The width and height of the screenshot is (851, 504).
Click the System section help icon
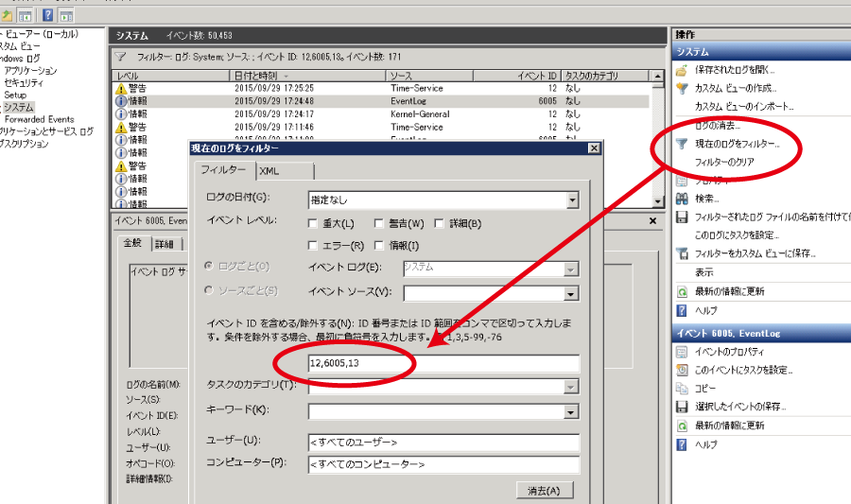pyautogui.click(x=682, y=311)
